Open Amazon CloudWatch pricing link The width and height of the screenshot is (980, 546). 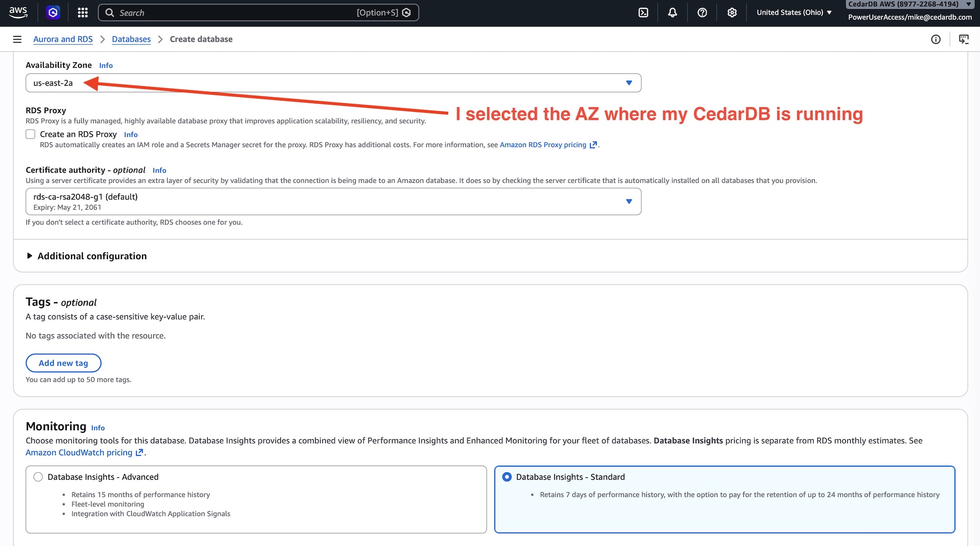click(x=79, y=452)
